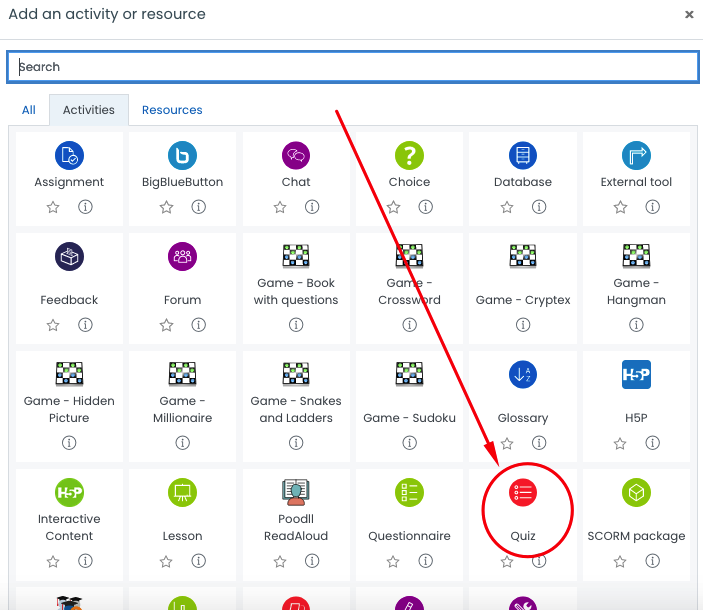View info about Game - Hangman
Screen dimensions: 703x610
coord(636,324)
